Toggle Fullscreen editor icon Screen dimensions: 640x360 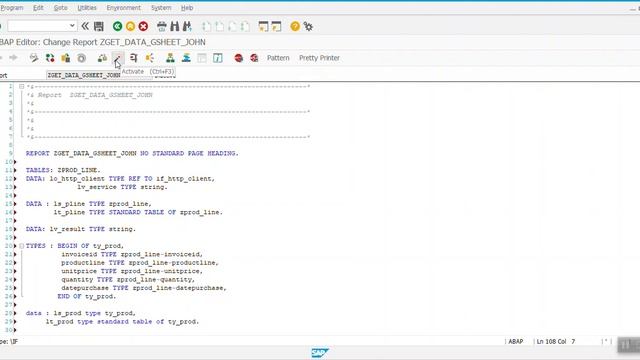click(x=202, y=58)
